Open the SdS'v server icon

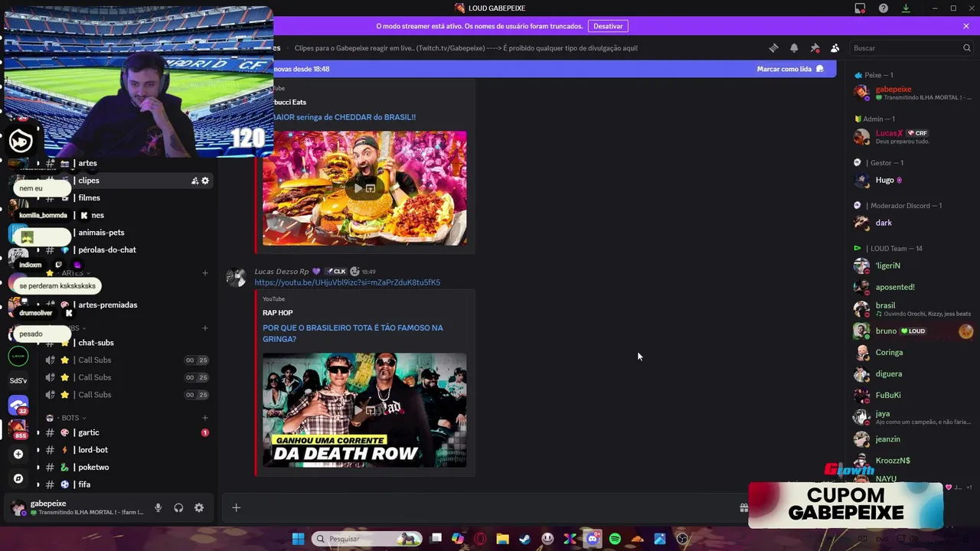[x=18, y=380]
